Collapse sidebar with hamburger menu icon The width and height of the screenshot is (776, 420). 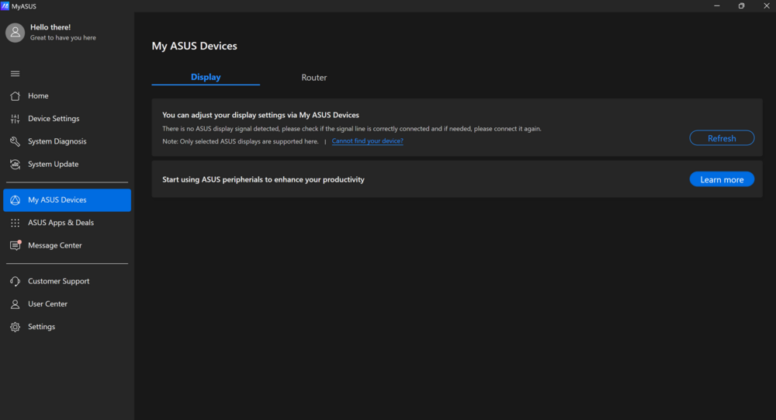[x=15, y=74]
